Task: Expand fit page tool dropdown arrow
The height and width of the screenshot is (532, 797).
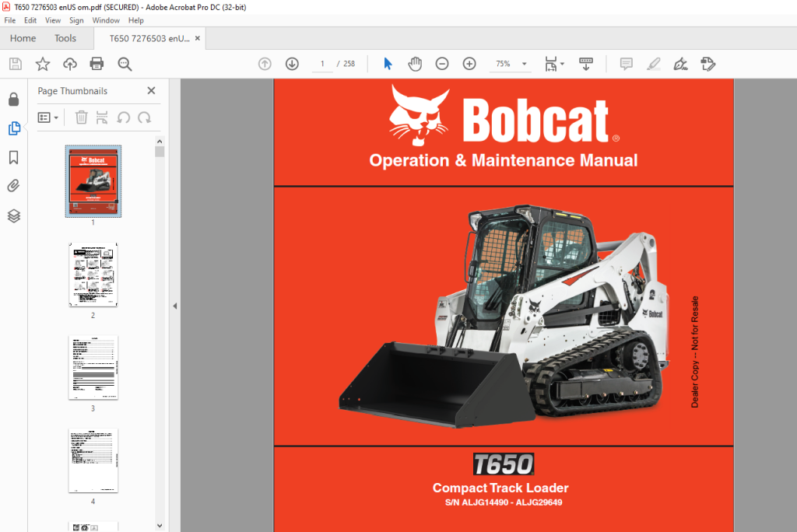Action: 562,64
